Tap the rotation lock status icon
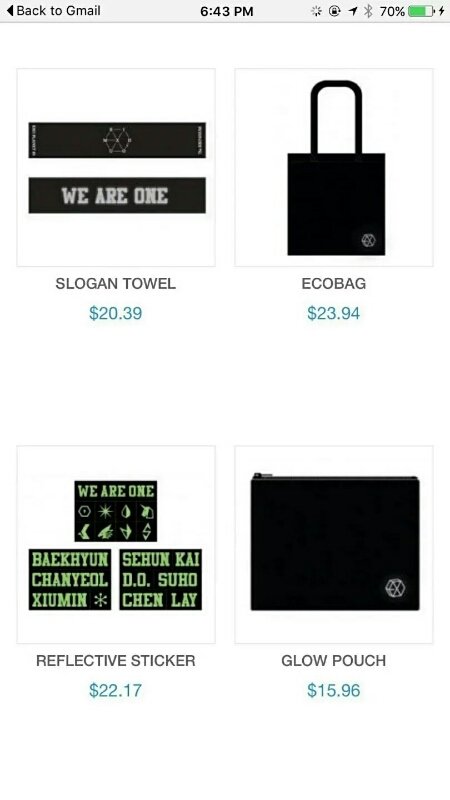 [x=335, y=11]
